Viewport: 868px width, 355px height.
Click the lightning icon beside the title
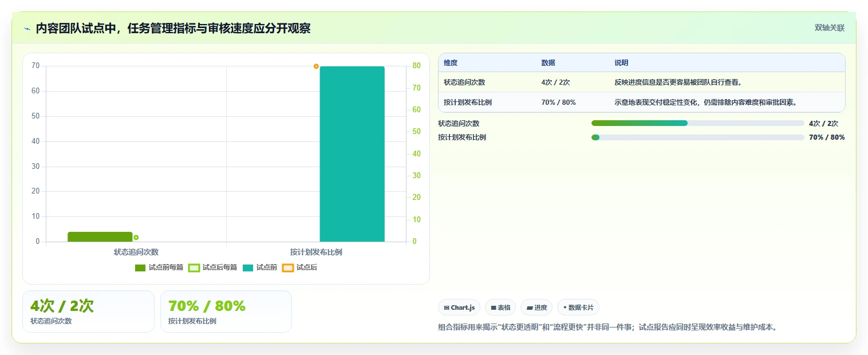tap(27, 29)
